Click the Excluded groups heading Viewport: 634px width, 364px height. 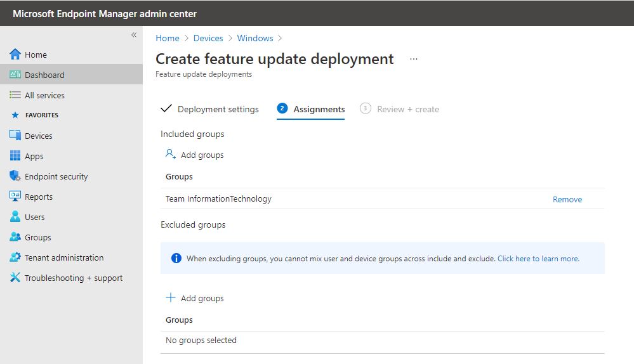[194, 224]
